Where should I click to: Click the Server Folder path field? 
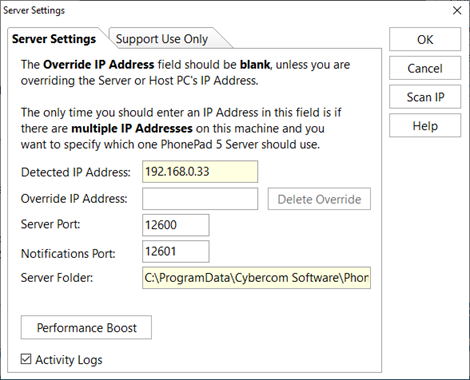(x=256, y=278)
